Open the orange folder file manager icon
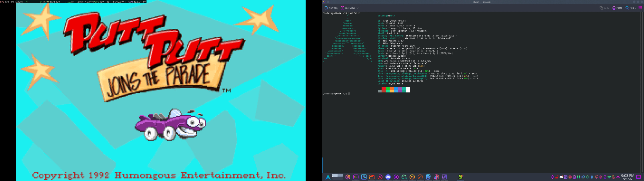The image size is (644, 181). [x=372, y=177]
